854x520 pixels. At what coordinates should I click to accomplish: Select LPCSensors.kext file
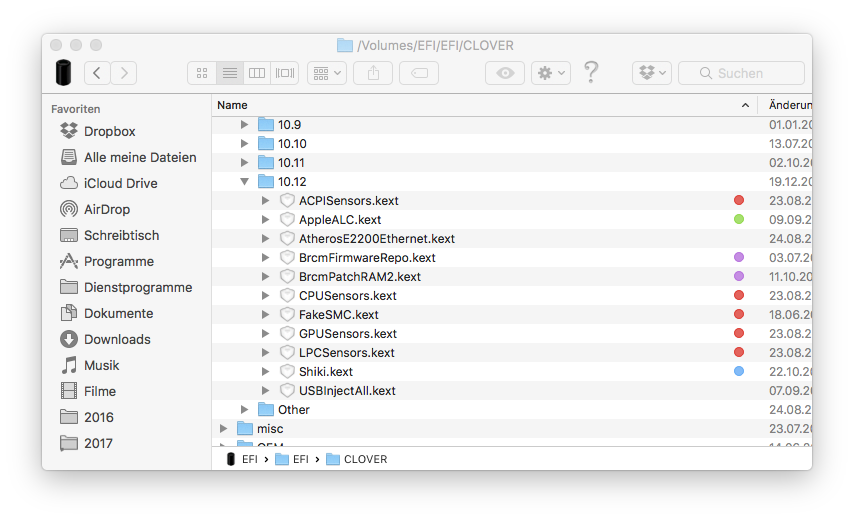point(346,353)
